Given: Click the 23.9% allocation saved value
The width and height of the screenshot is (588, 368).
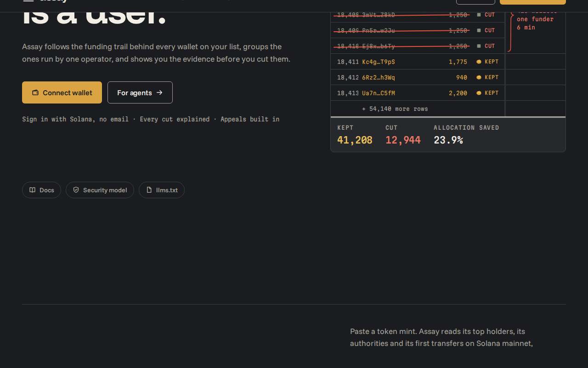Looking at the screenshot, I should 448,140.
